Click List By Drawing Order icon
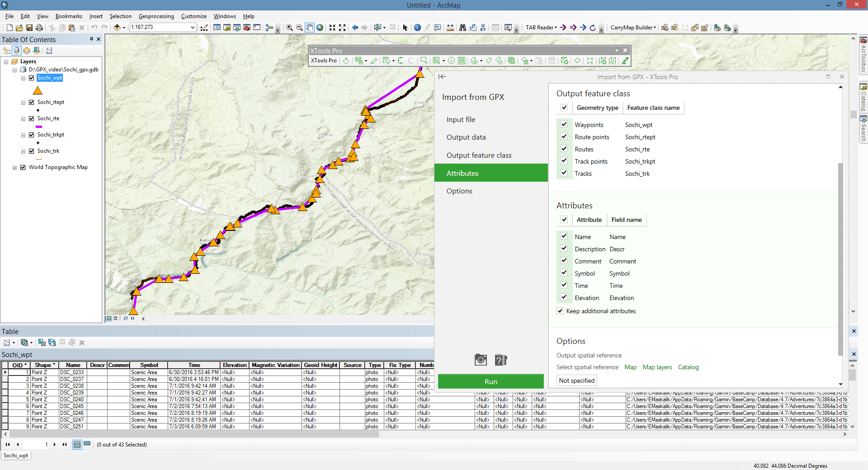The width and height of the screenshot is (868, 470). (x=7, y=51)
